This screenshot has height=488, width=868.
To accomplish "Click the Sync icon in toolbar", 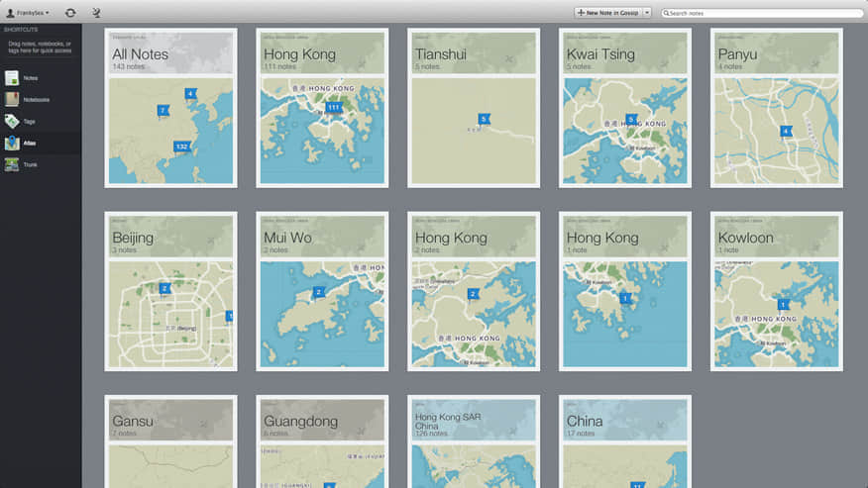I will click(70, 13).
